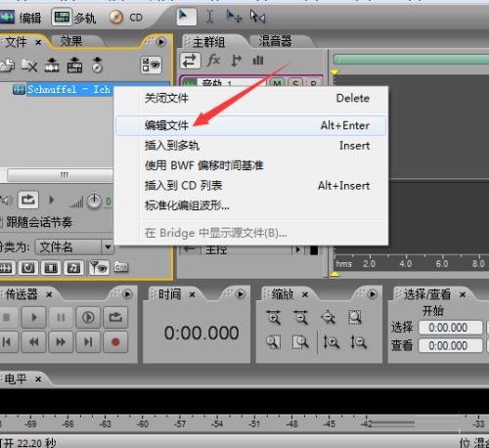Choose 插入到多轨 menu entry
The image size is (489, 448).
pos(251,146)
